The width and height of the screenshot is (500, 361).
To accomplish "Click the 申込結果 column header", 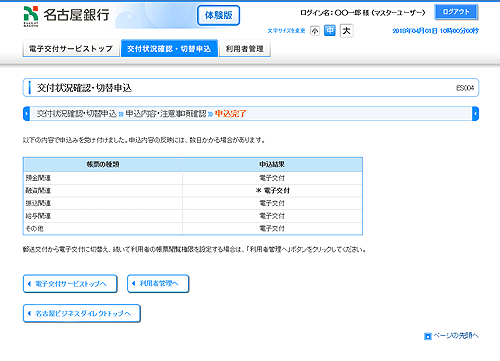I will (272, 164).
